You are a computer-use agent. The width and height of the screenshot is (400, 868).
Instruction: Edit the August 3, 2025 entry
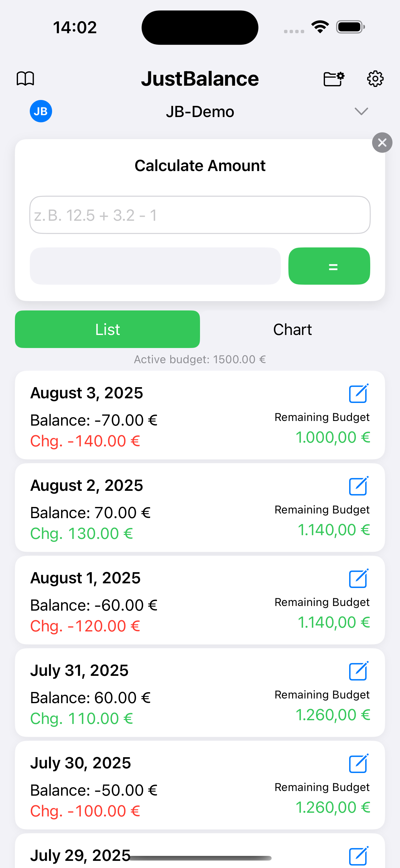click(x=358, y=393)
